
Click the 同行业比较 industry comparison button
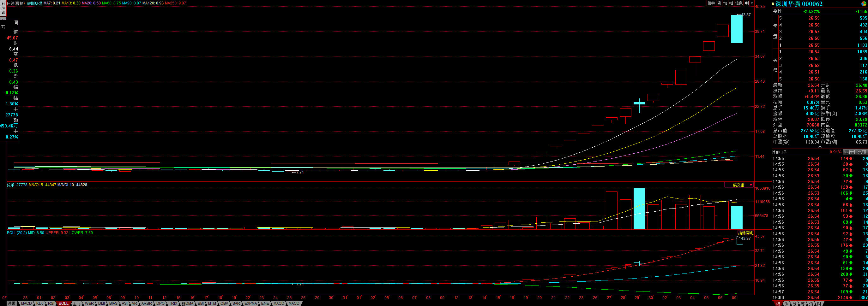(x=855, y=152)
